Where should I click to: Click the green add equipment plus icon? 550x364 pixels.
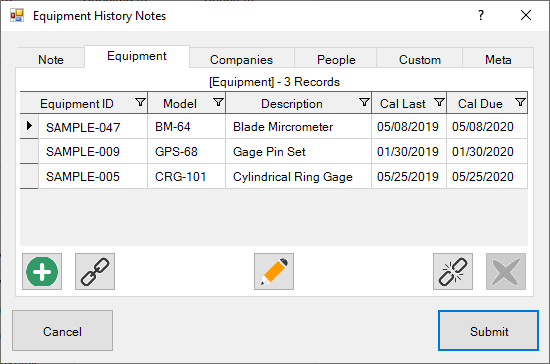(x=42, y=271)
